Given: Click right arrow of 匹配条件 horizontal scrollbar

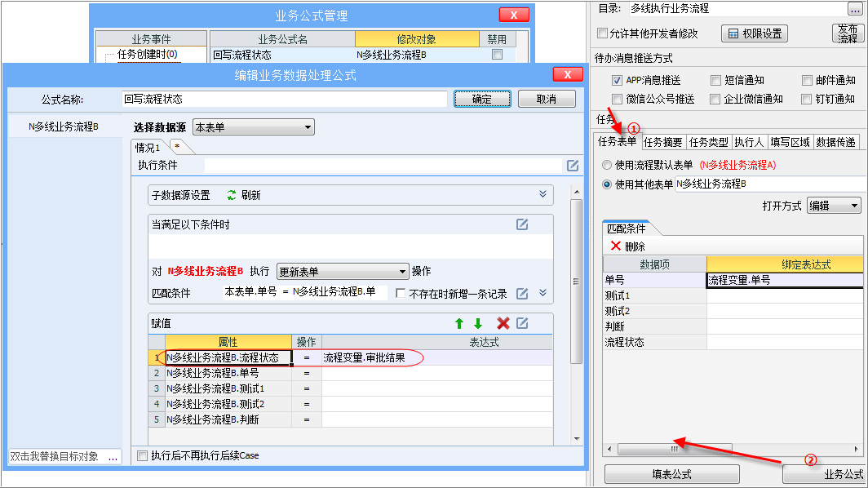Looking at the screenshot, I should tap(856, 449).
